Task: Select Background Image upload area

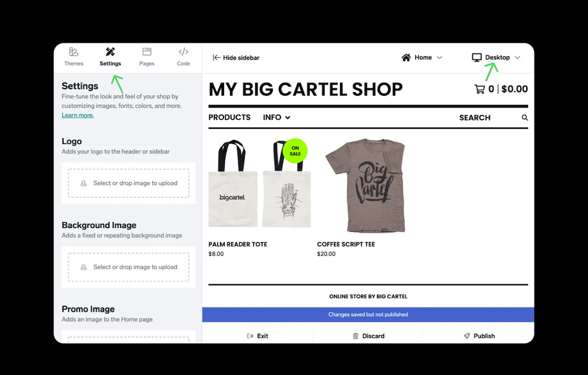Action: point(129,267)
